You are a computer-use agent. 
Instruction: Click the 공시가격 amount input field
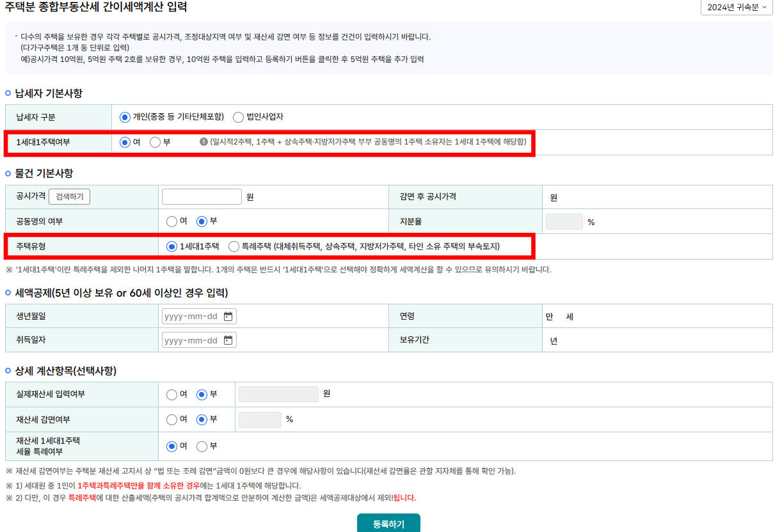point(201,196)
